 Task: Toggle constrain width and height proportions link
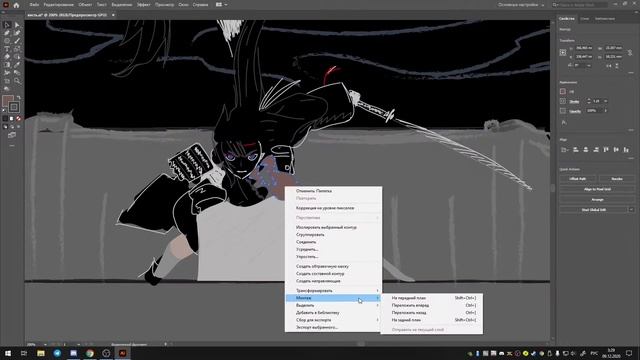tap(630, 53)
